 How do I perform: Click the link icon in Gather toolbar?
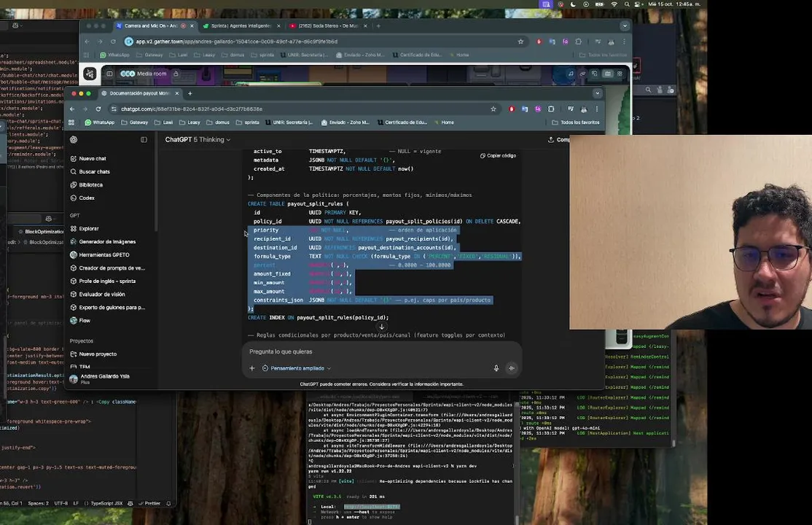(582, 74)
